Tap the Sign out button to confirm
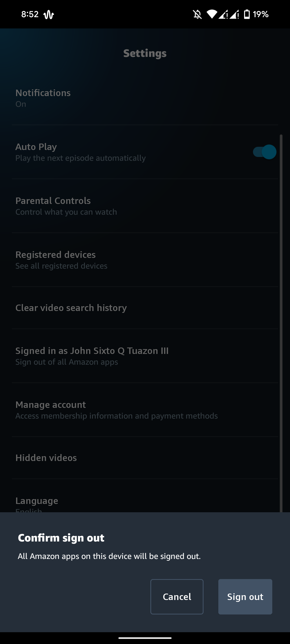Screen dimensions: 290x644 (x=245, y=597)
